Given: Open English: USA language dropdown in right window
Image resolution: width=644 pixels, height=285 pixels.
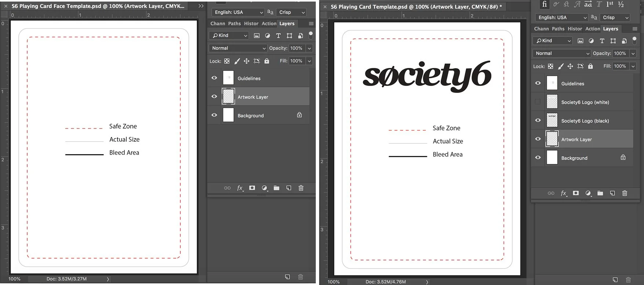Looking at the screenshot, I should point(562,17).
